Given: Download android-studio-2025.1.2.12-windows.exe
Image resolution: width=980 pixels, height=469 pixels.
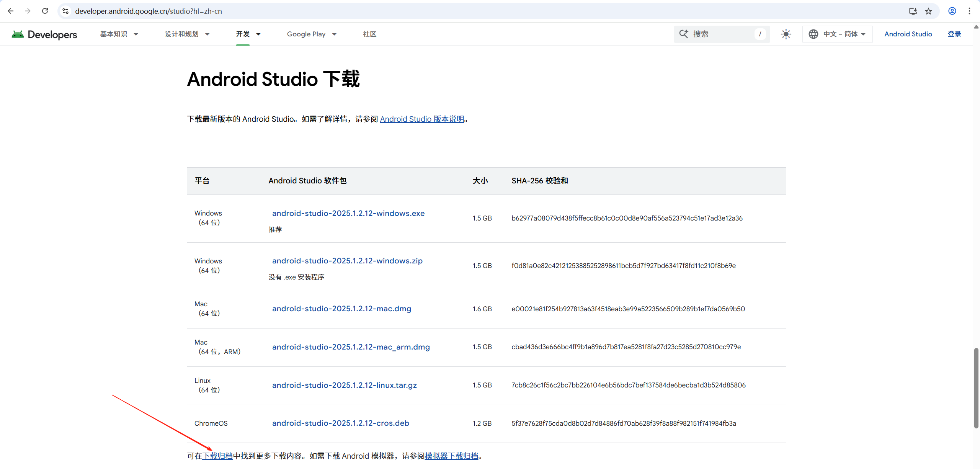Looking at the screenshot, I should tap(348, 213).
